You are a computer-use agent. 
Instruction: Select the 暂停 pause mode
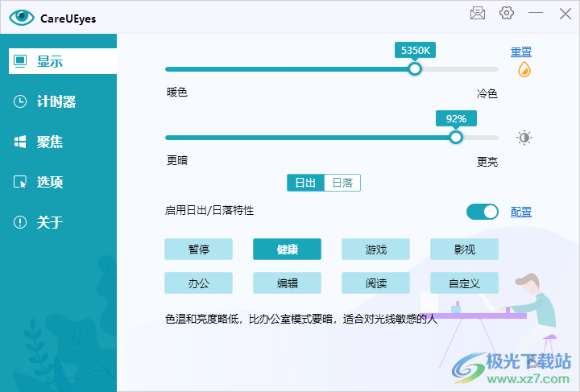pos(199,249)
